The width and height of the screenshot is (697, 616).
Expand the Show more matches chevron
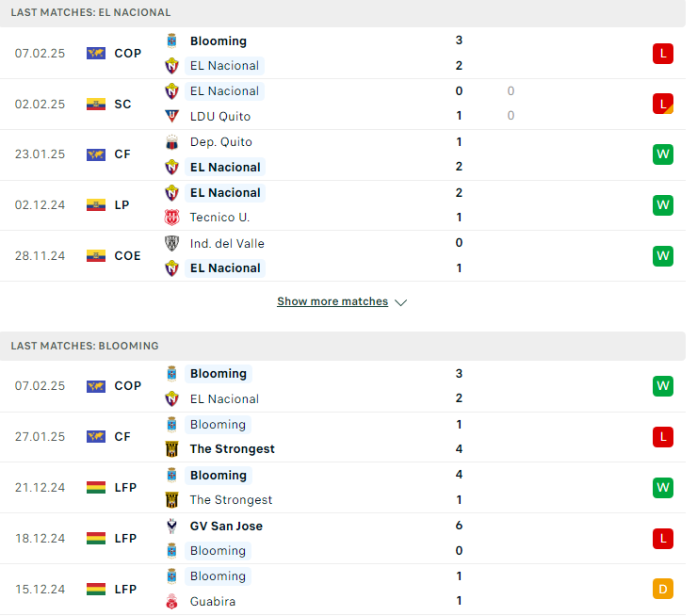(x=401, y=302)
